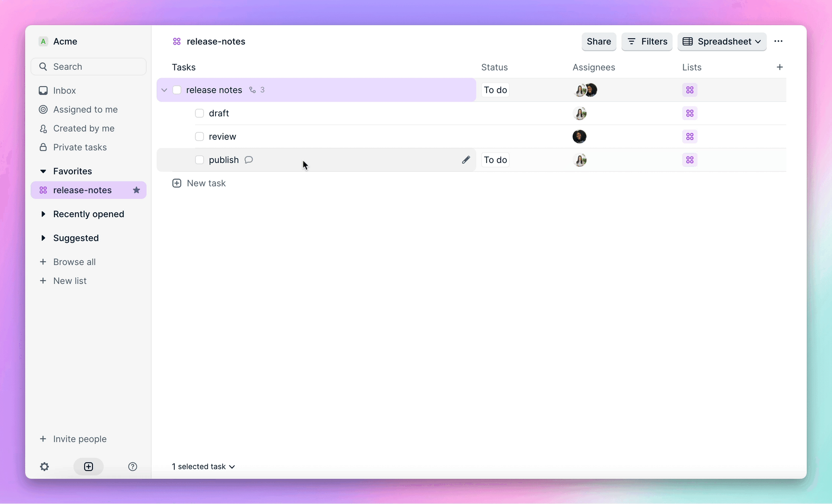Click the list badge in release notes row

tap(690, 90)
